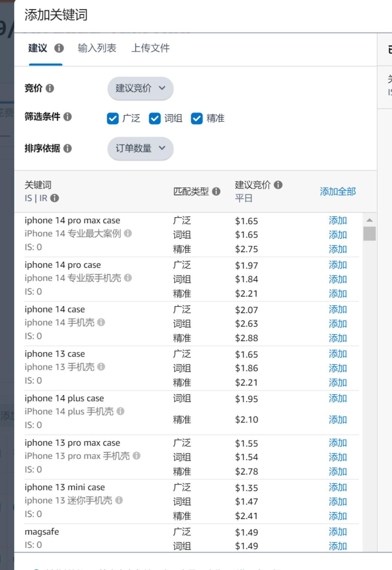Click info icon after iphone 13 迷你手机壳
The height and width of the screenshot is (570, 392).
tap(119, 500)
